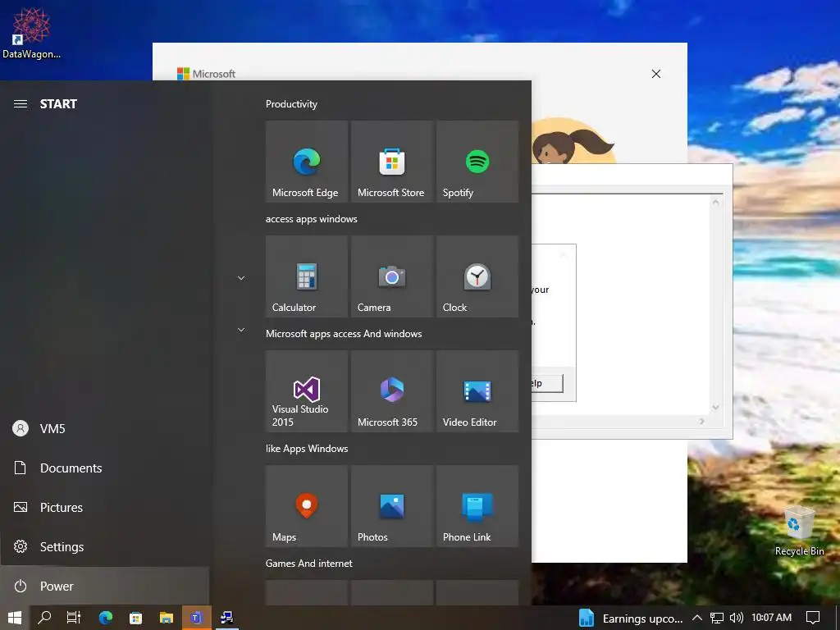
Task: Select the 'access apps windows' group heading
Action: 311,218
